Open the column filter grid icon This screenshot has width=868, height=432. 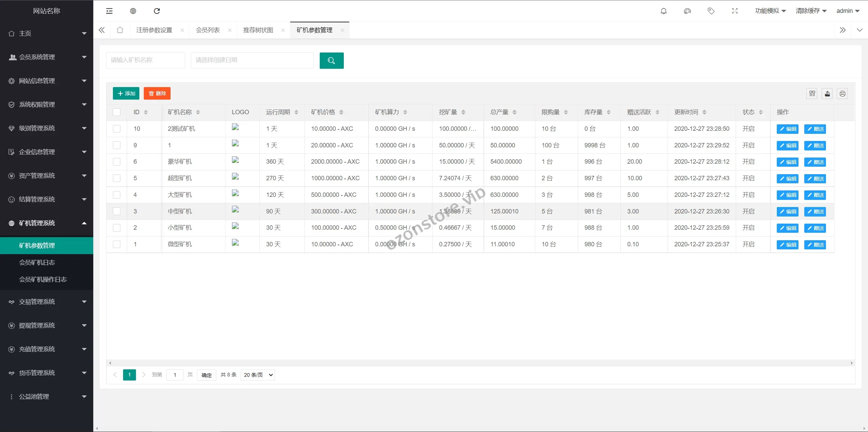(812, 94)
